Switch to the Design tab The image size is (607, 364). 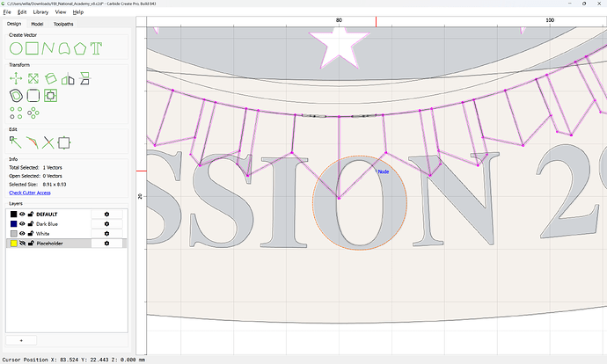click(14, 24)
